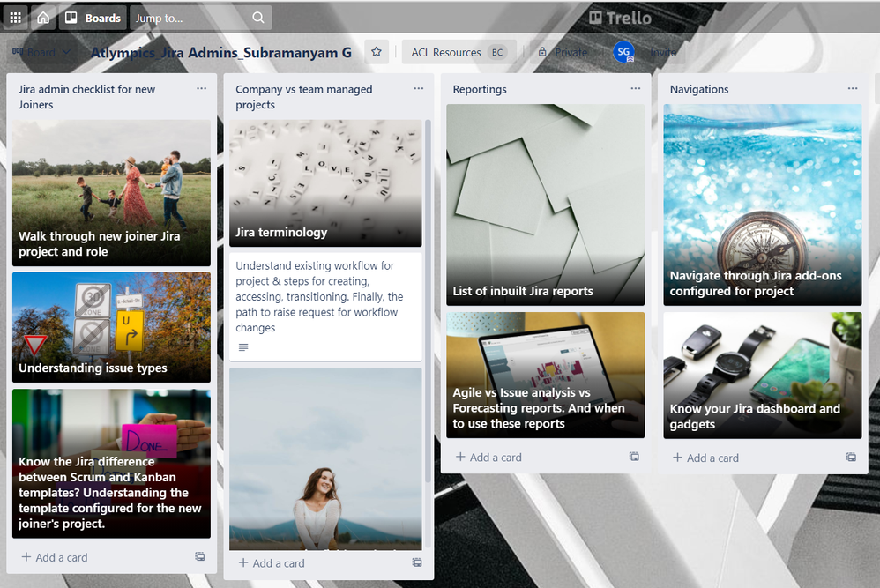Add a card to Company vs team managed list
Image resolution: width=880 pixels, height=588 pixels.
click(x=272, y=562)
